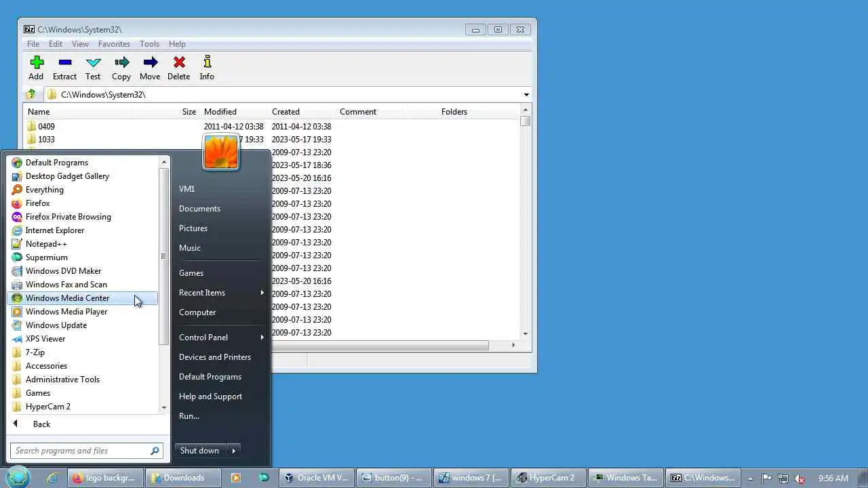
Task: Click the Add toolbar icon in 7-Zip
Action: (x=36, y=68)
